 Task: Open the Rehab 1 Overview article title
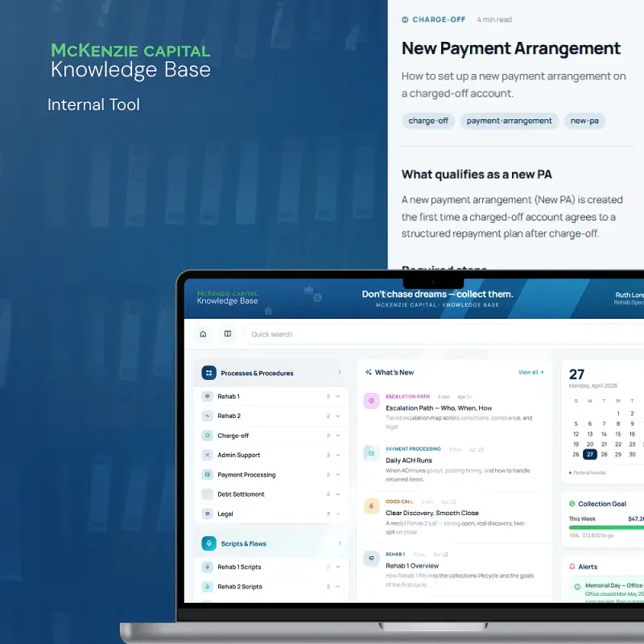[412, 566]
